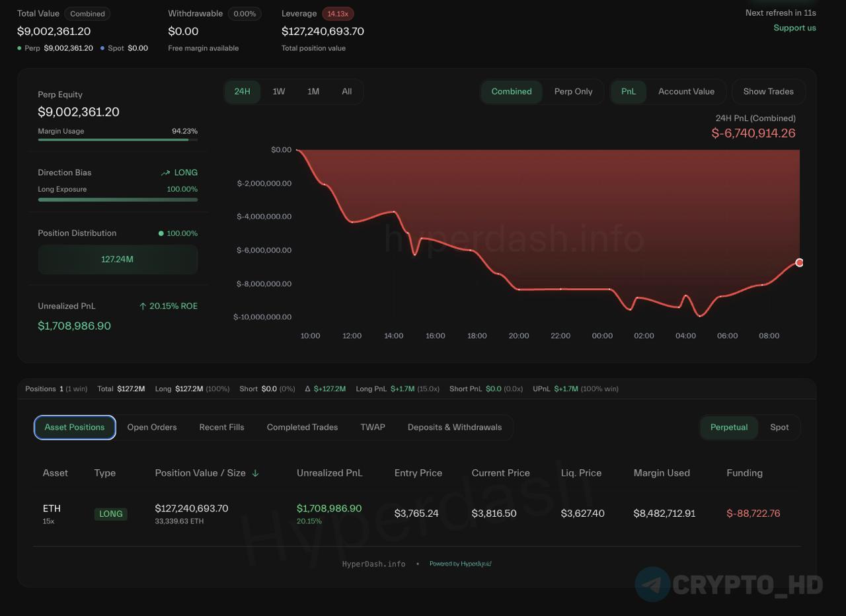Viewport: 846px width, 616px height.
Task: Sort table by Margin Used column
Action: 662,473
